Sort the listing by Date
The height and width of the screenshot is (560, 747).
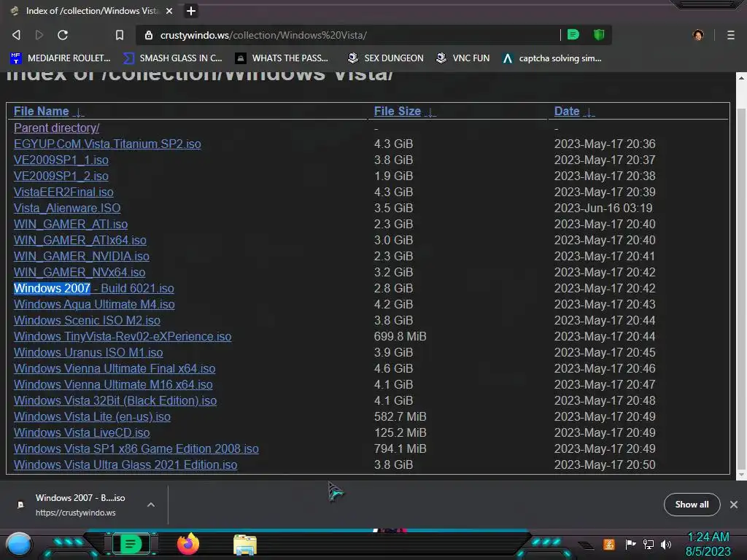[566, 112]
